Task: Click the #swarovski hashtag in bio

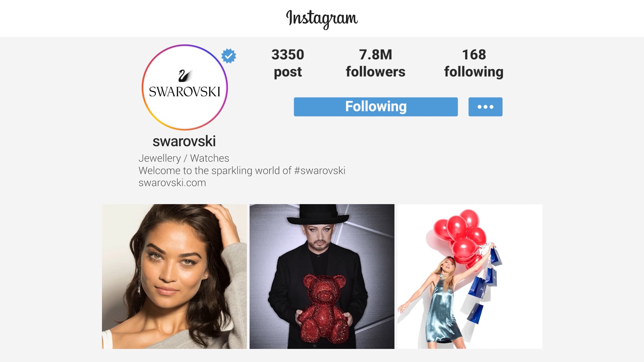Action: coord(320,171)
